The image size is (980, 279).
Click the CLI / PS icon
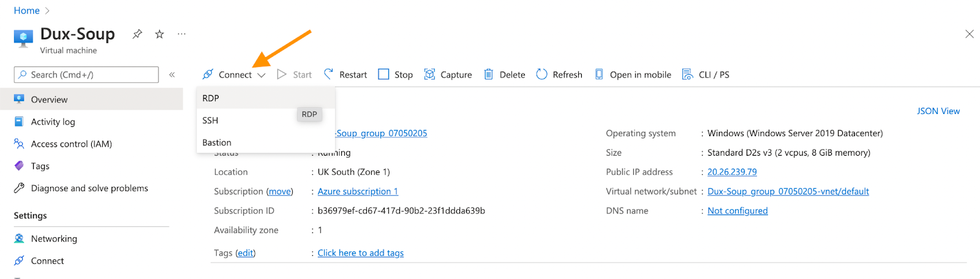click(x=688, y=74)
